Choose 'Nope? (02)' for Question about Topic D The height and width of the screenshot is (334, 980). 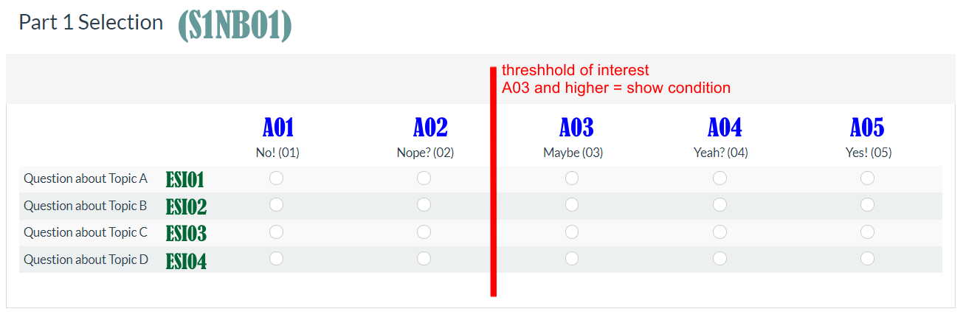pos(424,259)
